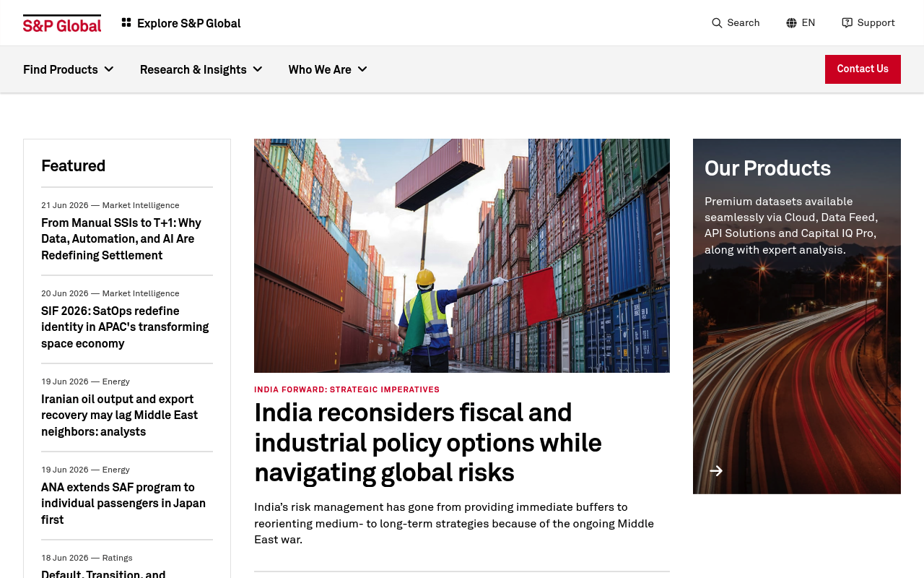The height and width of the screenshot is (578, 924).
Task: Open India reconsiders fiscal and industrial policy headline
Action: (428, 442)
